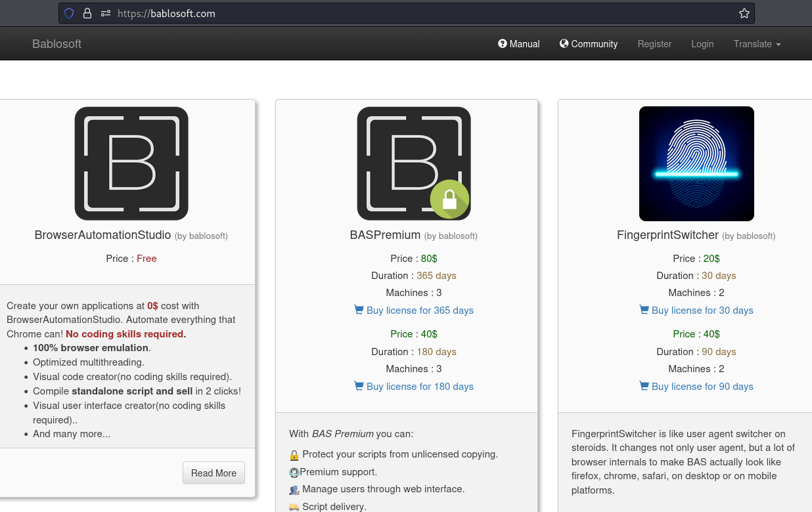Open the Translate dropdown menu

pos(757,44)
